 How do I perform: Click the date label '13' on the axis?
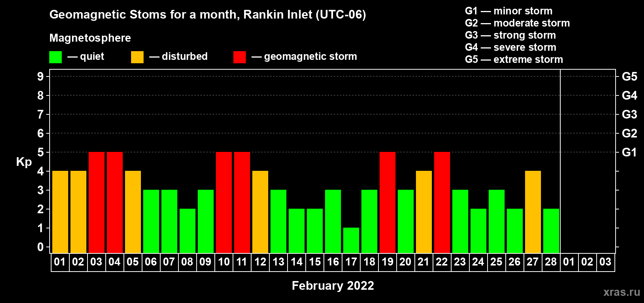pos(278,262)
